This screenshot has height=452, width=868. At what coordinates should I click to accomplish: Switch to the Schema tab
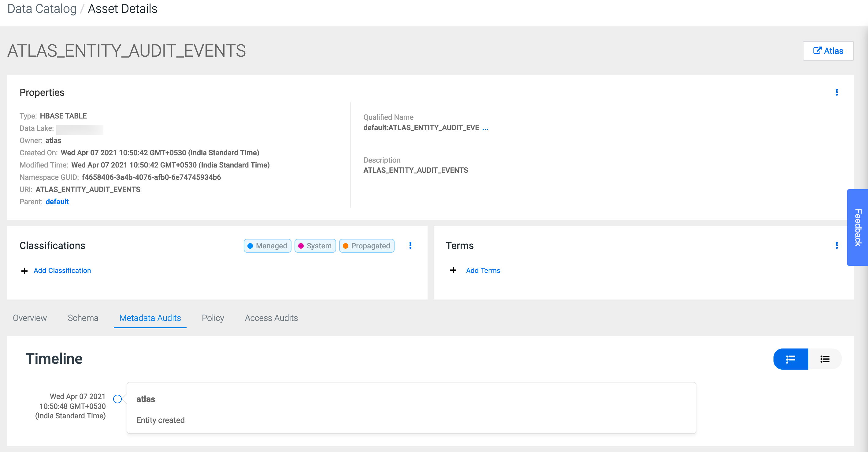click(83, 318)
